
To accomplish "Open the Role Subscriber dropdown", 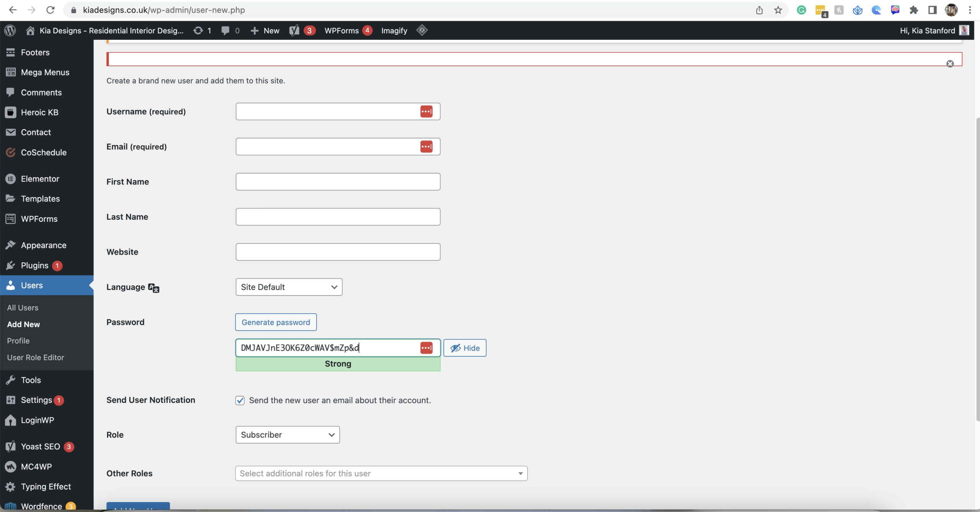I will pyautogui.click(x=287, y=435).
